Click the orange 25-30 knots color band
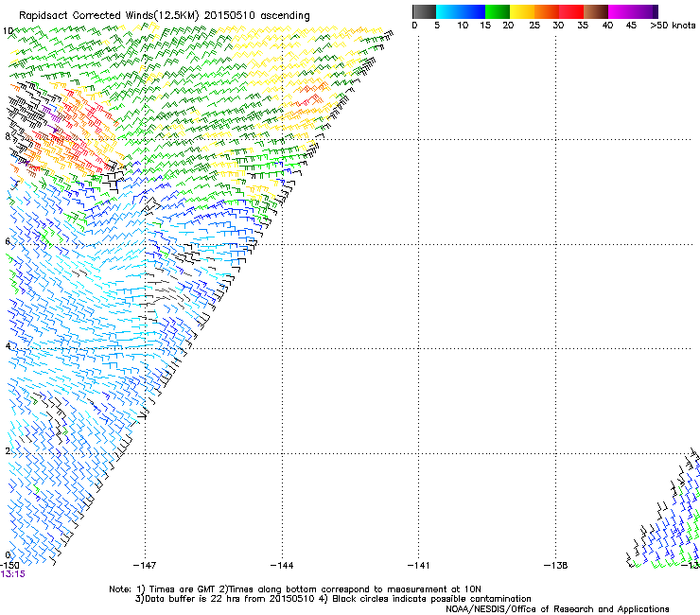The width and height of the screenshot is (700, 615). [x=547, y=11]
